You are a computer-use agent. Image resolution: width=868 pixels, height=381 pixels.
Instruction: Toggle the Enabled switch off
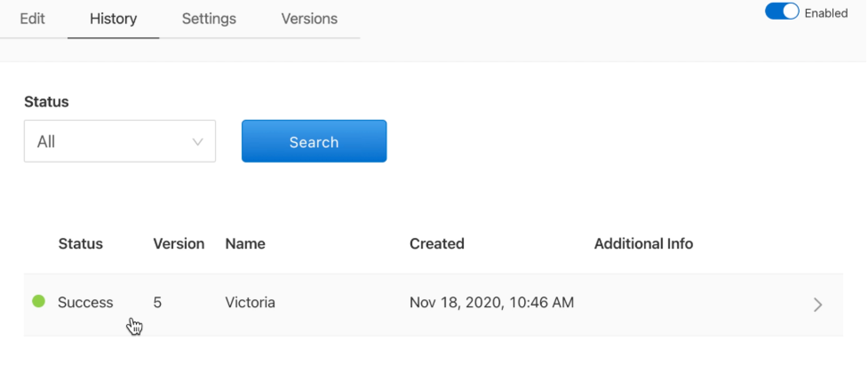tap(781, 12)
